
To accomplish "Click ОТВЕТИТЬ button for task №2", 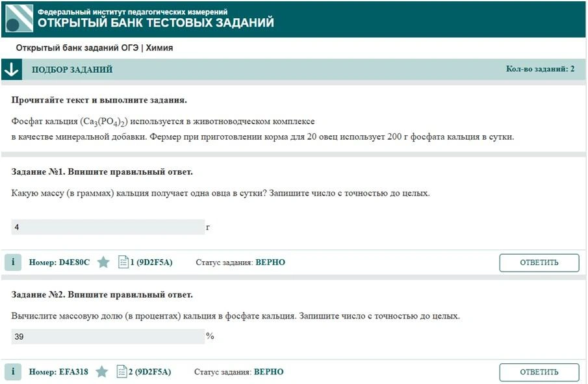I will click(x=539, y=372).
